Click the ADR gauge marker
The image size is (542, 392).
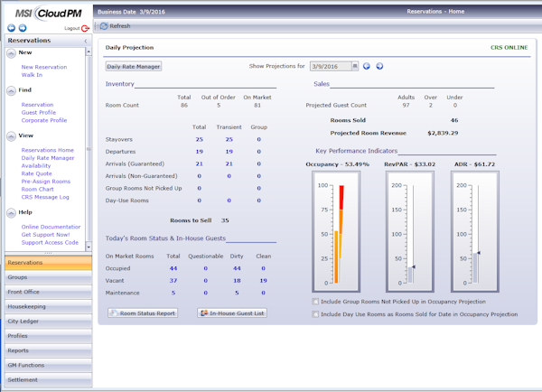point(477,254)
